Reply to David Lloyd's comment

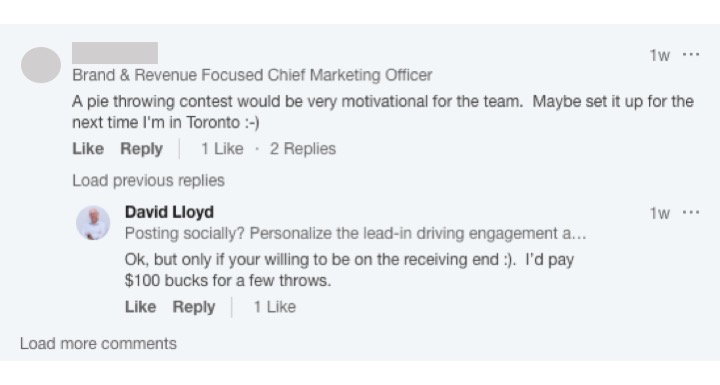pyautogui.click(x=194, y=307)
